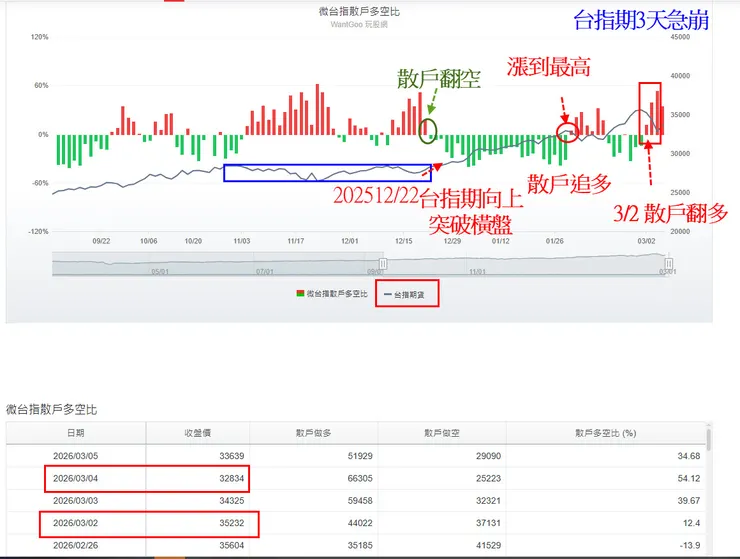Click retail short value 25223

point(488,478)
